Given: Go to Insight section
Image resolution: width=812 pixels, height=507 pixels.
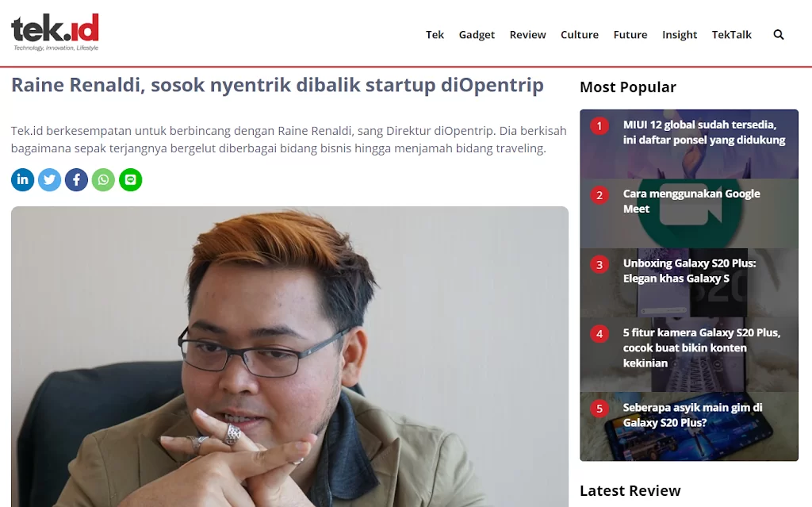Looking at the screenshot, I should [x=680, y=35].
